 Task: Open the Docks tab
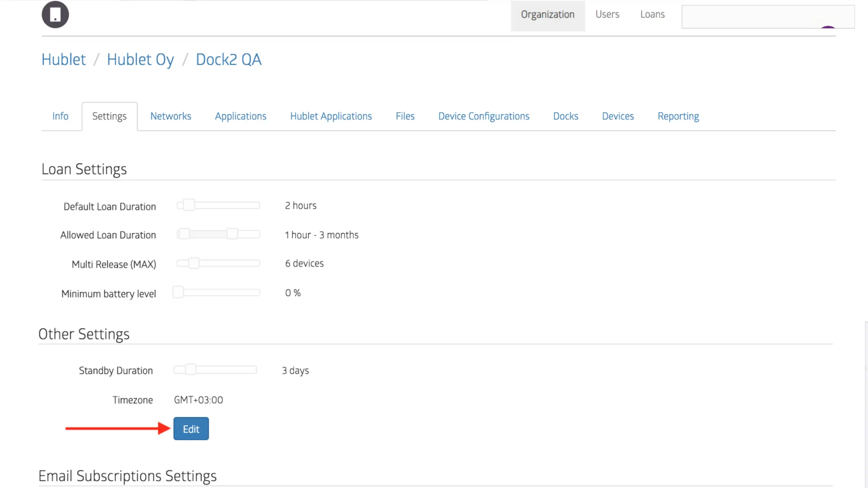[x=566, y=117]
